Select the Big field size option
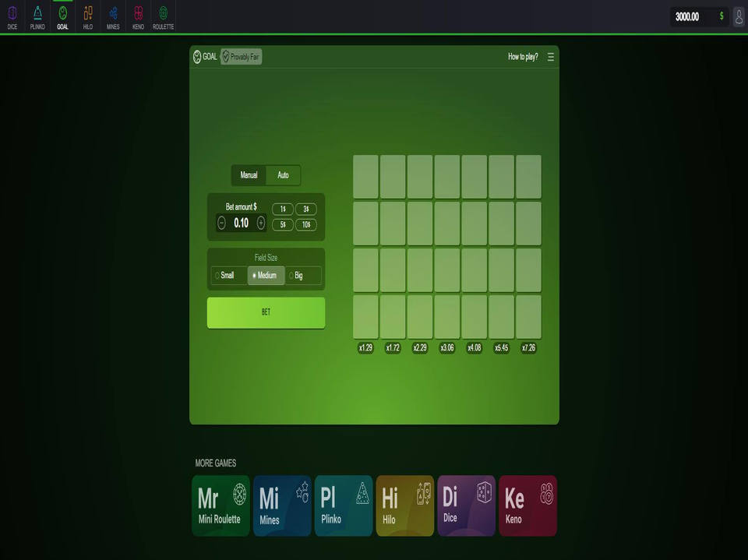The height and width of the screenshot is (560, 748). pos(302,276)
